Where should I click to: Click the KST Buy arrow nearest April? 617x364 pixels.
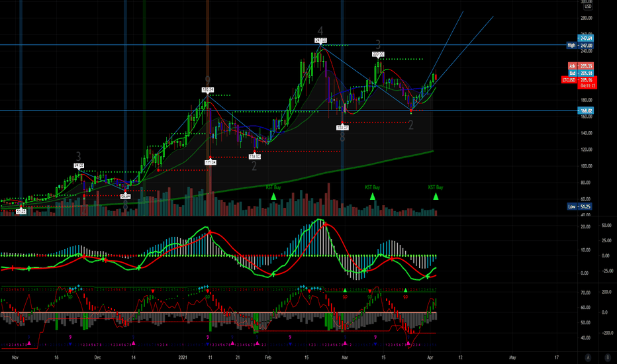(x=436, y=197)
